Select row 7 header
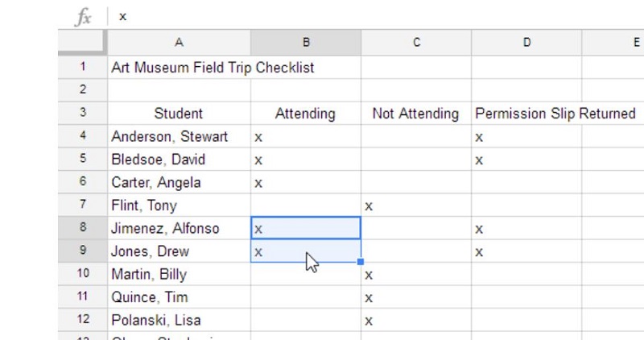644x340 pixels. tap(83, 205)
